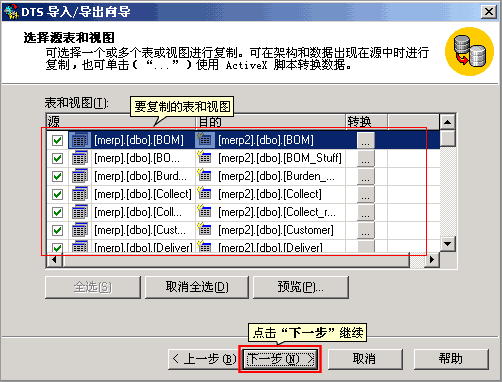Click the source table icon for [merp].[dbo].[Collect]

pyautogui.click(x=80, y=194)
